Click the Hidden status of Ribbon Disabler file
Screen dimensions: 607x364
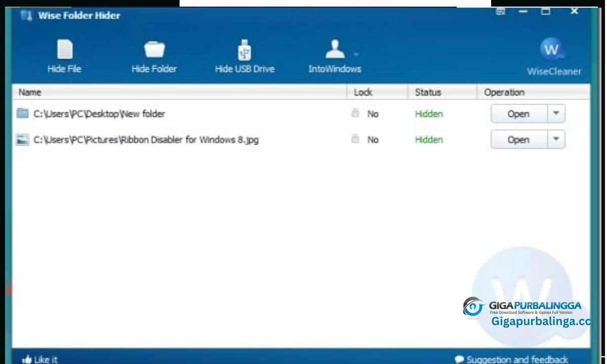(429, 140)
